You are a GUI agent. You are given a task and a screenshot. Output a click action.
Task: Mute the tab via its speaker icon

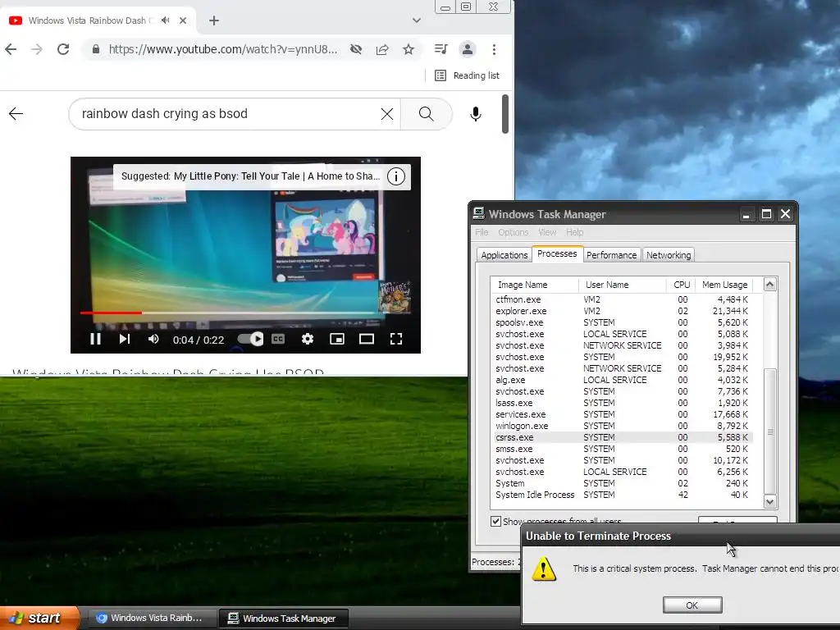click(166, 21)
